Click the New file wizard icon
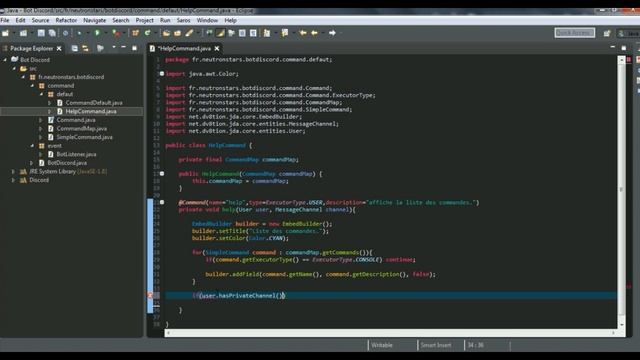 click(x=5, y=33)
